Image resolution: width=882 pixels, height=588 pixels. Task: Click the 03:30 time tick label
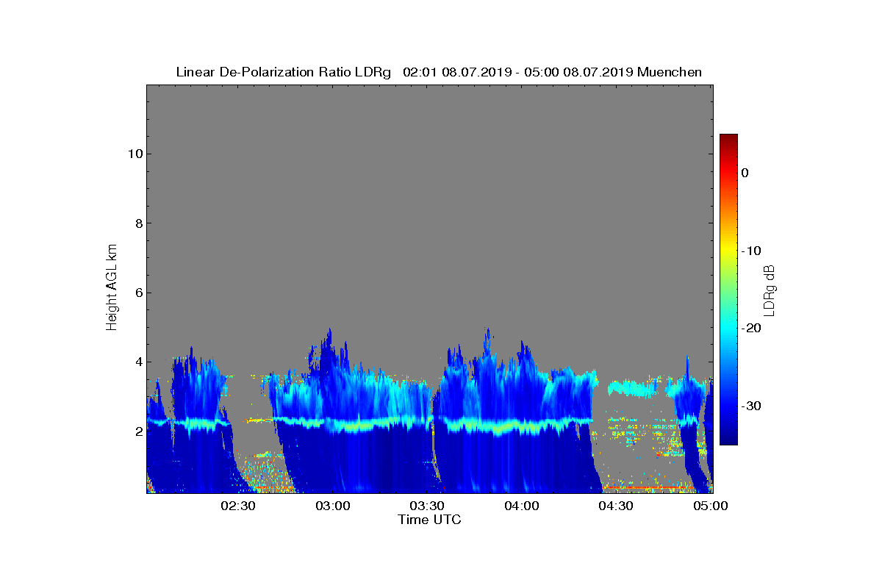pos(427,506)
